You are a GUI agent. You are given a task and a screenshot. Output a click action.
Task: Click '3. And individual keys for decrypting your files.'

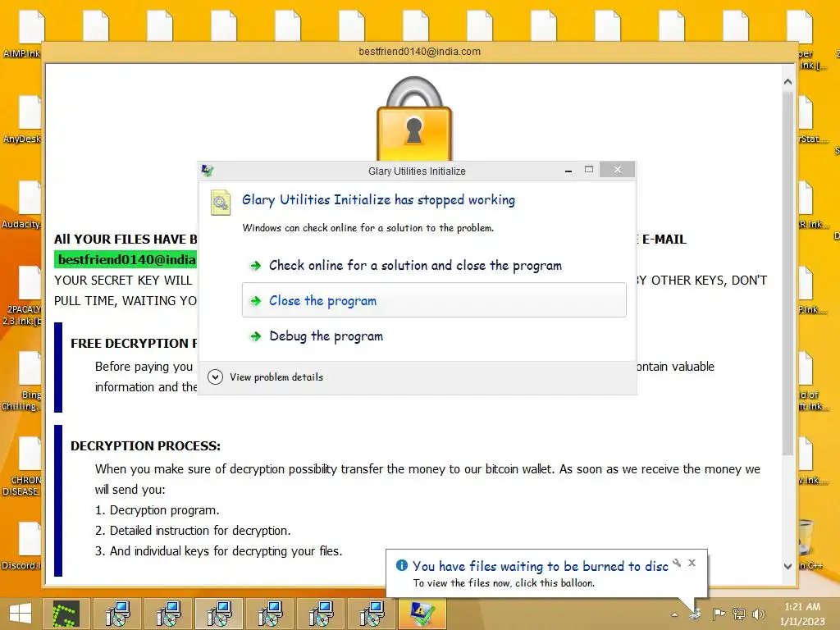tap(218, 550)
